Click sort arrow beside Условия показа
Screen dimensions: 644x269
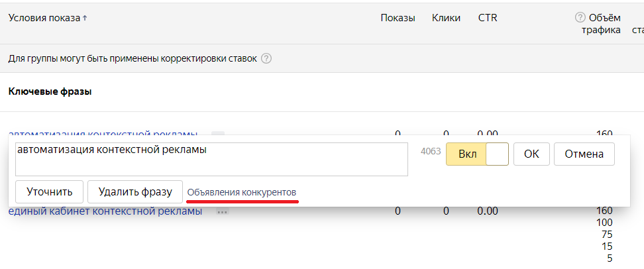tap(85, 18)
